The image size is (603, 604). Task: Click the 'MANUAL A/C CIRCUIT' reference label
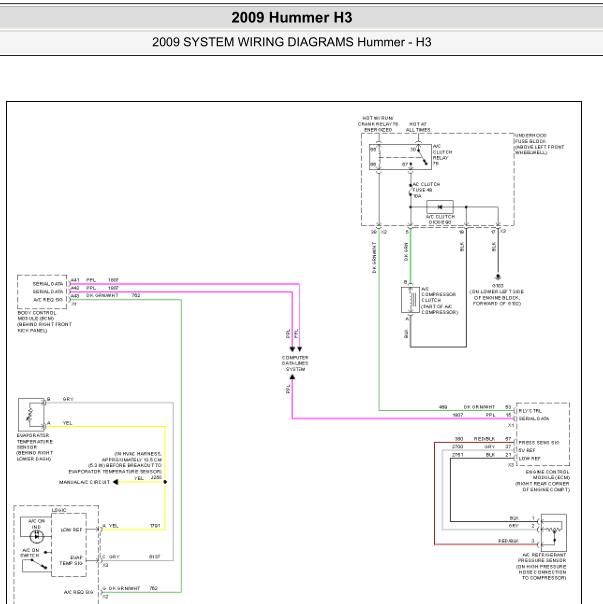(84, 482)
